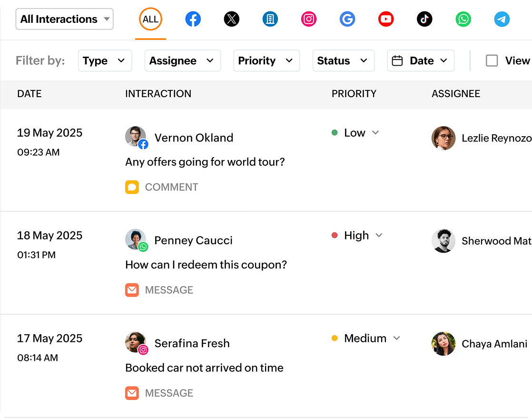This screenshot has width=532, height=419.
Task: Select the X (Twitter) channel icon
Action: click(x=232, y=19)
